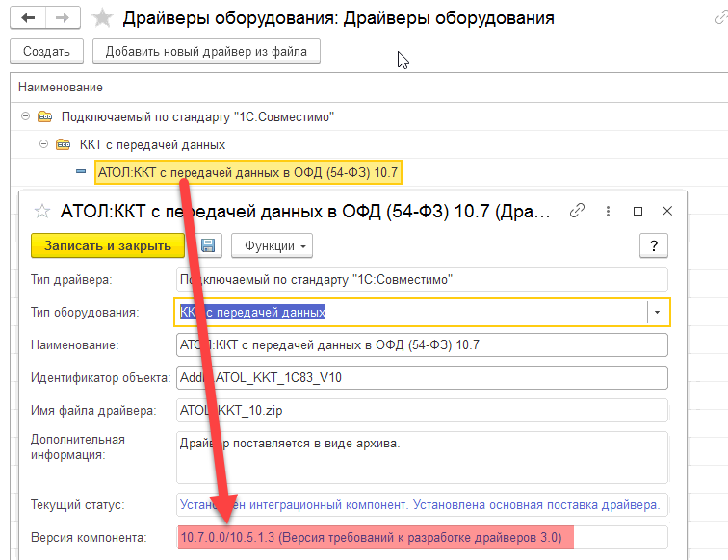The height and width of the screenshot is (560, 728).
Task: Click the Наименование field in the dialog
Action: [x=422, y=345]
